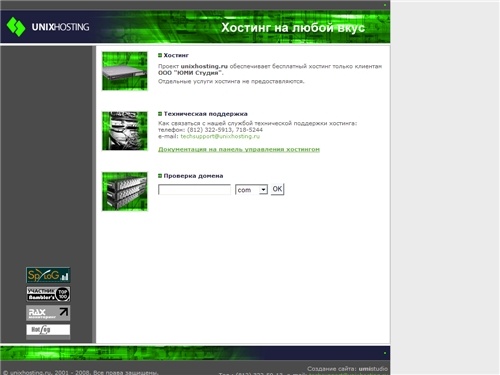
Task: Click the Проверка домена heading
Action: tap(193, 176)
